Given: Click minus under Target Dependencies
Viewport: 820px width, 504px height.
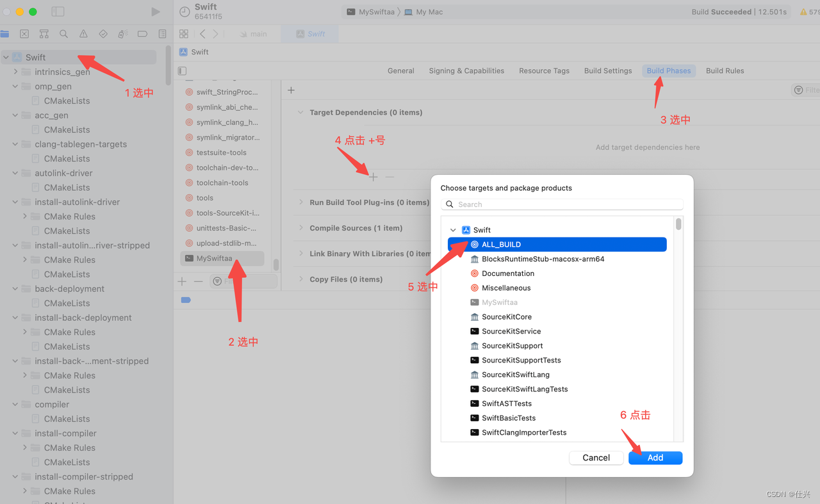Looking at the screenshot, I should click(x=389, y=177).
